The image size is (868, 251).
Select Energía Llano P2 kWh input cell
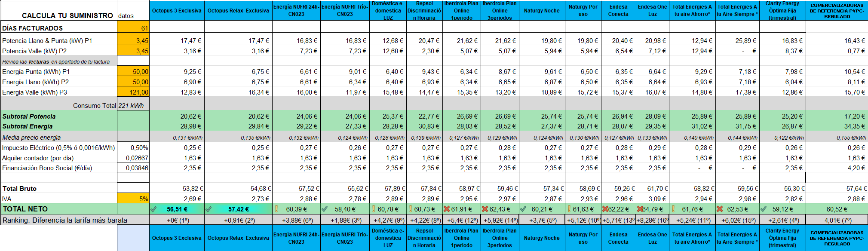pos(133,82)
